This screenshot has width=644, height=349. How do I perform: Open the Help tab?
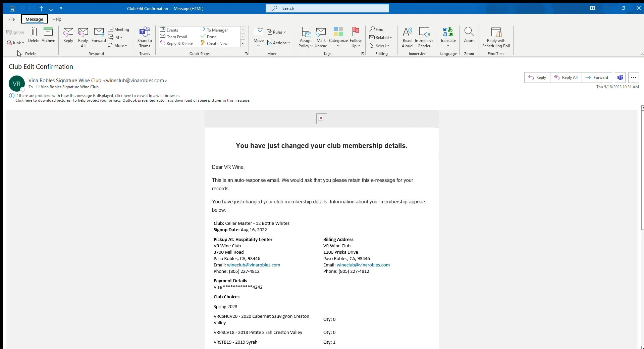click(57, 19)
